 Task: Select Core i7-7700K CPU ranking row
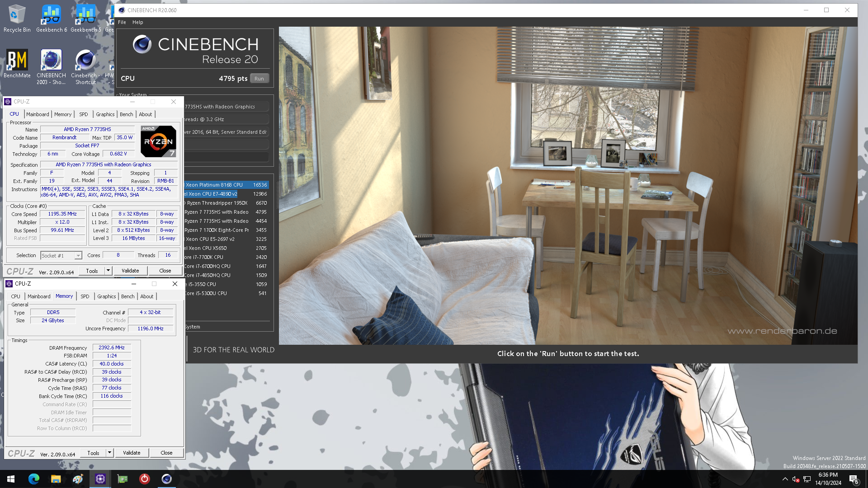click(226, 257)
